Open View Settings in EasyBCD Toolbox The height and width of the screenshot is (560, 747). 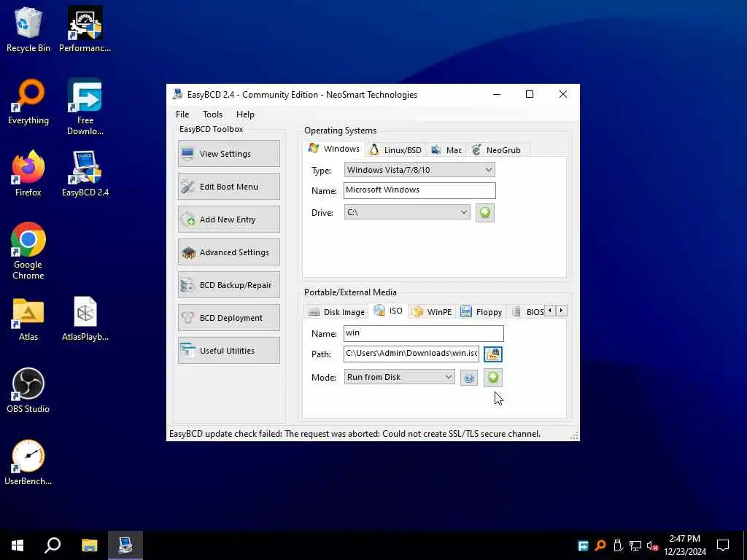228,153
